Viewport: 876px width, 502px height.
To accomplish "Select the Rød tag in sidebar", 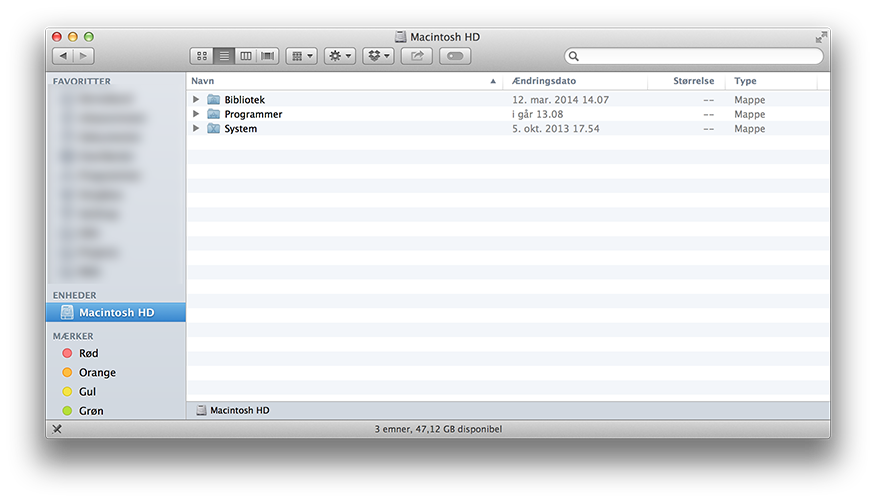I will [x=88, y=353].
